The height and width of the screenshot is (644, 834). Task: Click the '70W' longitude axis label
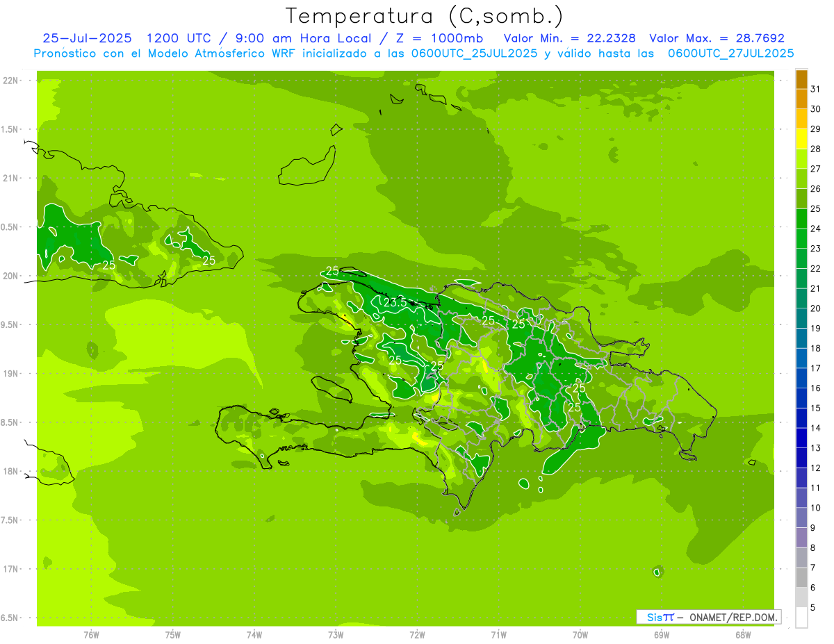pos(580,635)
